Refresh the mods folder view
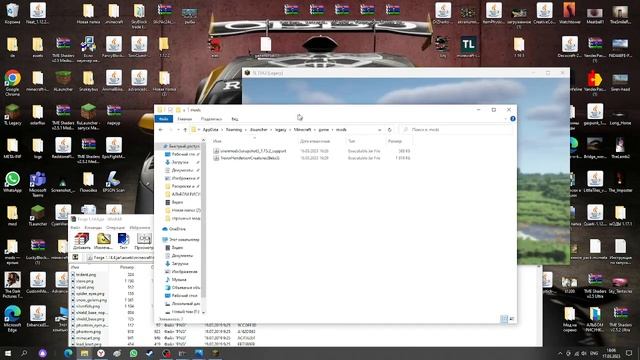 pos(390,130)
